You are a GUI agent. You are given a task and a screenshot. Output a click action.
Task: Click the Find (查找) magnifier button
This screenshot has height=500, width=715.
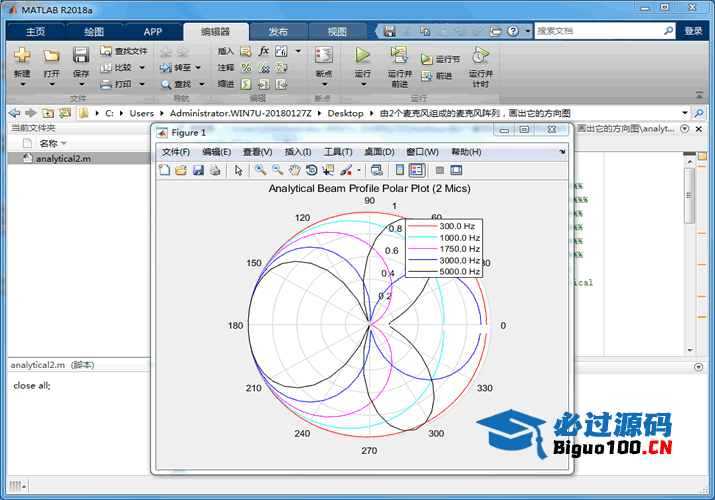176,84
